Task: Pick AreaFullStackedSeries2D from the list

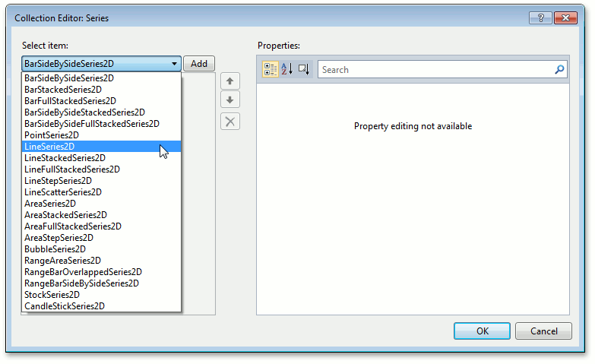Action: click(101, 226)
